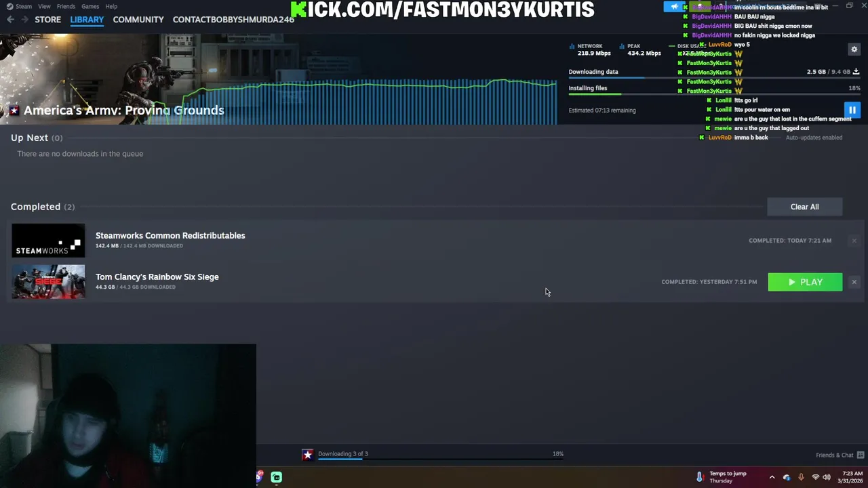The width and height of the screenshot is (868, 488).
Task: Open the Rainbow Six Siege thumbnail
Action: click(48, 282)
